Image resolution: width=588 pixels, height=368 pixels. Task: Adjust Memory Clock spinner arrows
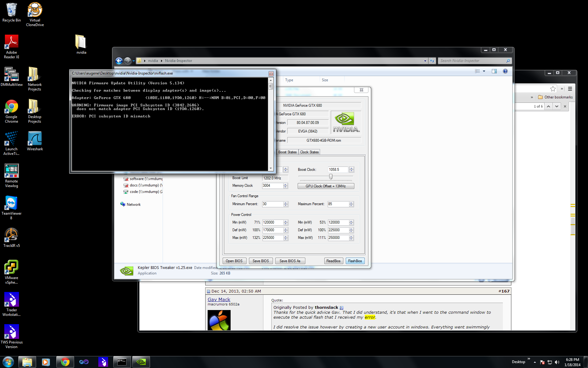[286, 186]
